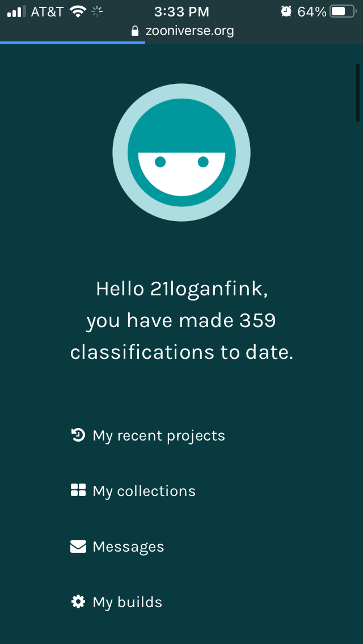Tap the battery icon in the status bar
363x644 pixels.
(342, 11)
